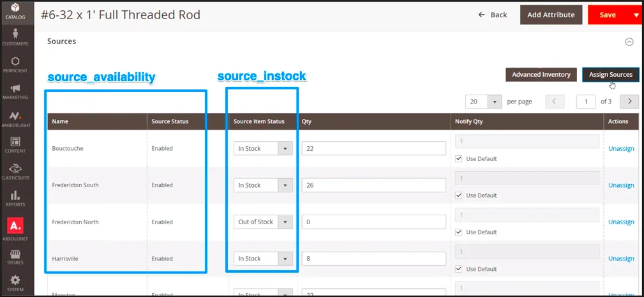
Task: Unassign the Harrisville source
Action: [x=621, y=259]
